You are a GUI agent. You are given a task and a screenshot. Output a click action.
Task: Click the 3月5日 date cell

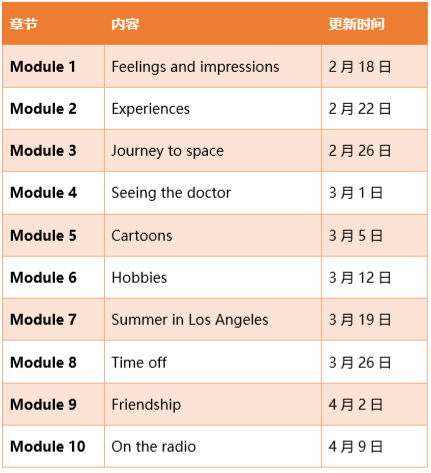tap(374, 236)
